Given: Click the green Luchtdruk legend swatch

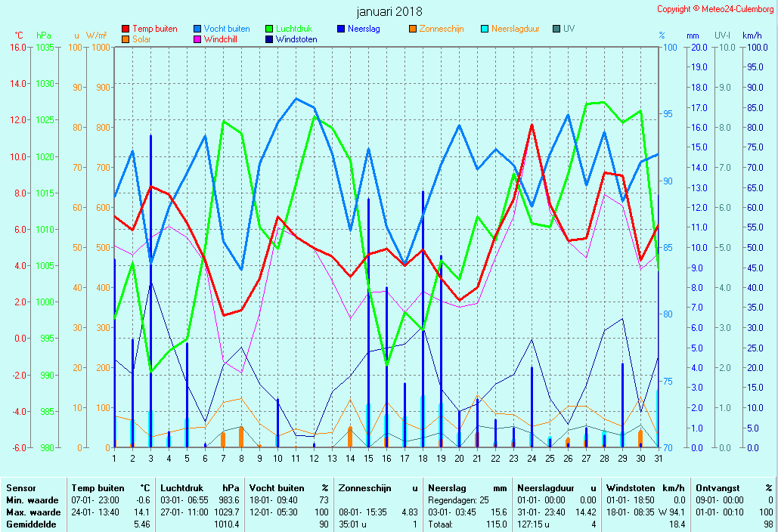Looking at the screenshot, I should pos(270,29).
